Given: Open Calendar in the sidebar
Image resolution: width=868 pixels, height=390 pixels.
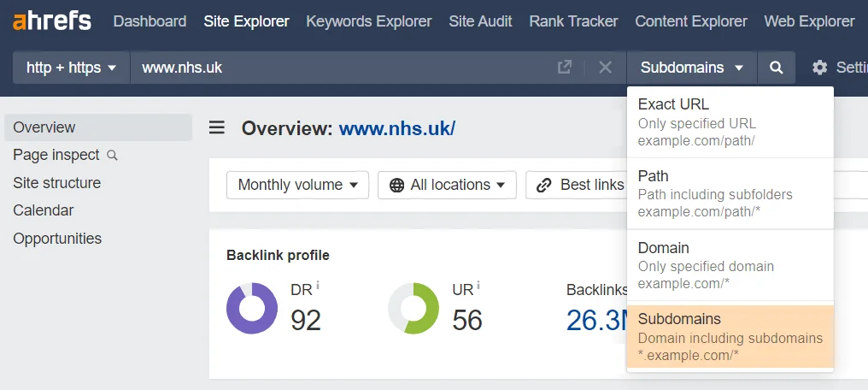Looking at the screenshot, I should [x=44, y=210].
